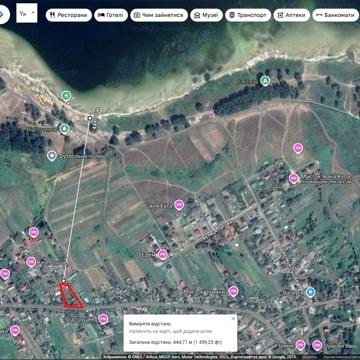This screenshot has width=360, height=360.
Task: Select the blue map pin marker
Action: 310,292
